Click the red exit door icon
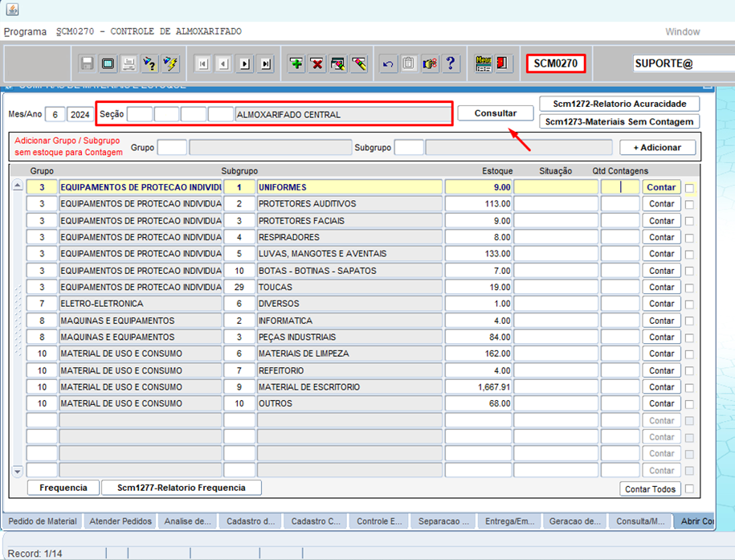 pyautogui.click(x=503, y=63)
